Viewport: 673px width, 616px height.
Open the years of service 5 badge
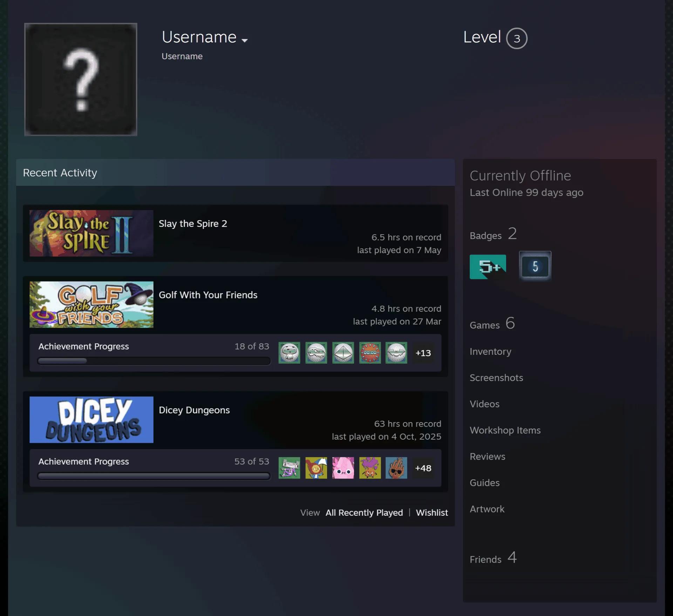coord(535,266)
